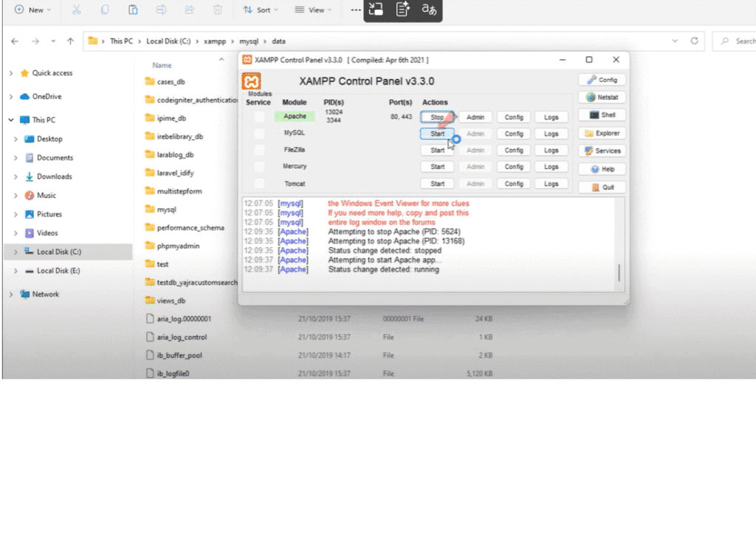View Apache Logs

551,117
